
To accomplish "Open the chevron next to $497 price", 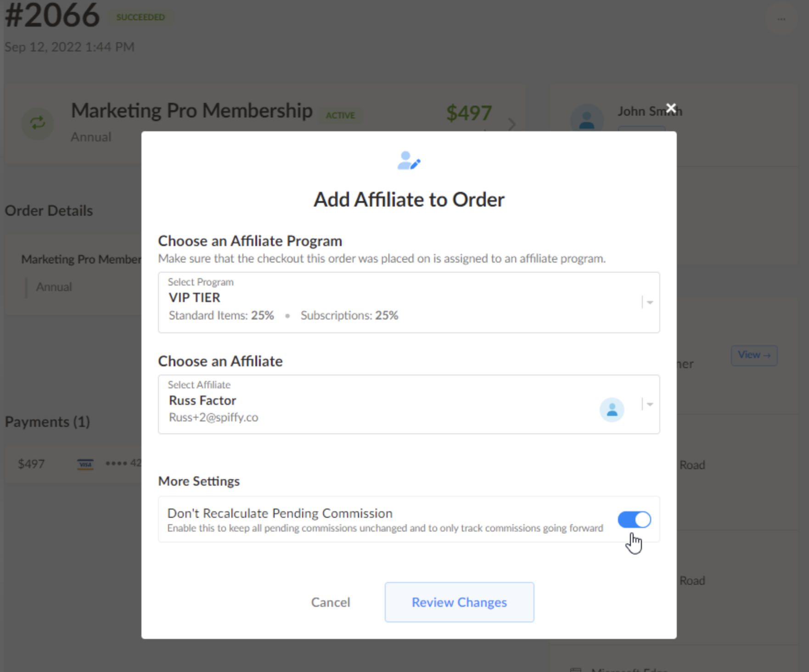I will [511, 124].
